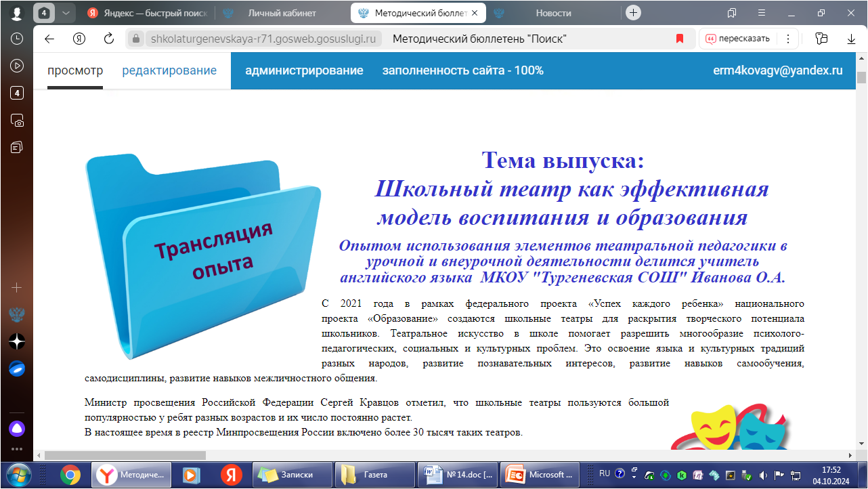Open the downloads arrow icon
Image resolution: width=868 pixels, height=489 pixels.
click(x=852, y=39)
